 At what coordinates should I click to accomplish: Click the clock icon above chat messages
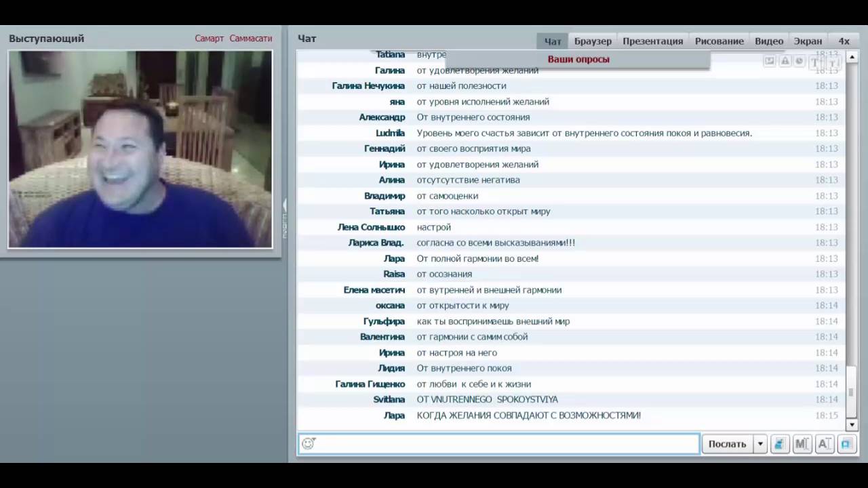pyautogui.click(x=800, y=61)
